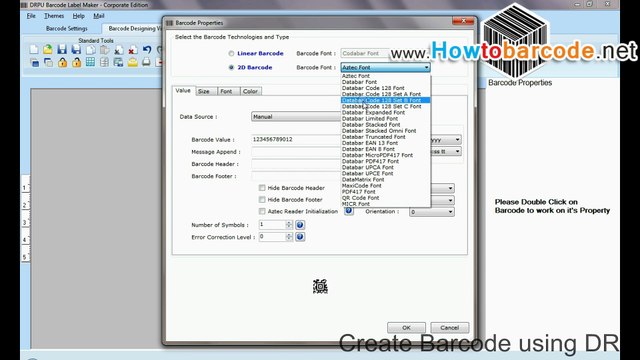
Task: Click the blue Grid icon in toolbar
Action: 90,62
